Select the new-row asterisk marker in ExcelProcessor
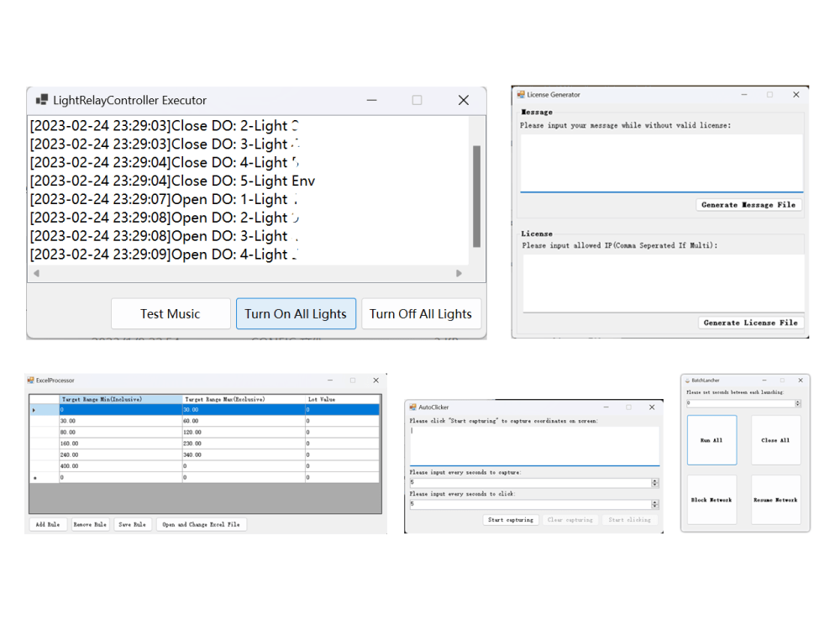Image resolution: width=840 pixels, height=630 pixels. pos(44,477)
